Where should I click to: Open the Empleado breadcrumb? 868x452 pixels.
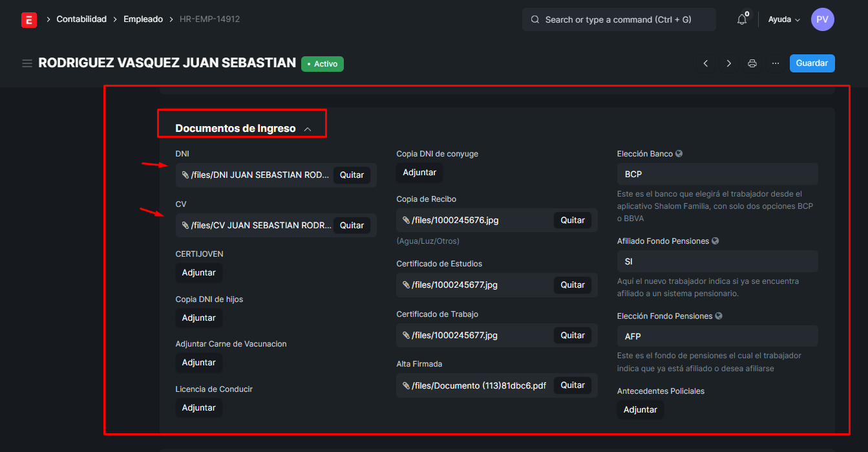click(x=143, y=19)
